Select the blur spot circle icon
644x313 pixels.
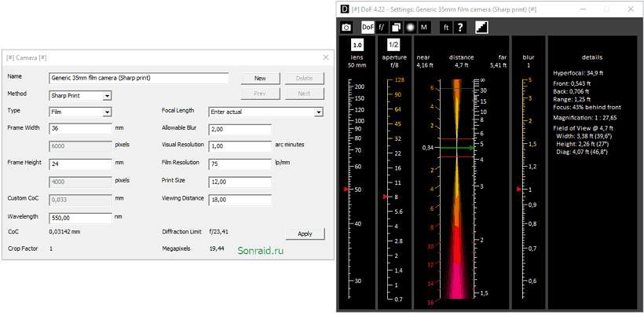click(410, 28)
